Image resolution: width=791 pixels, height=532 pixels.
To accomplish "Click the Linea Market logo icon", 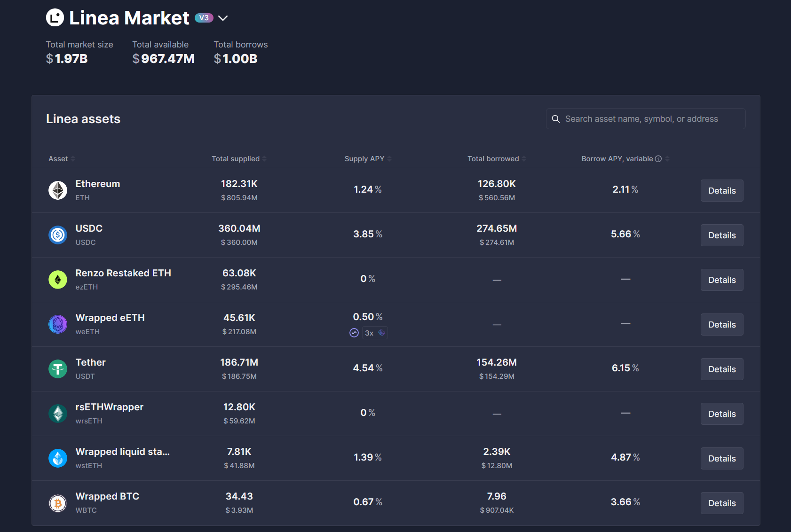I will [55, 18].
